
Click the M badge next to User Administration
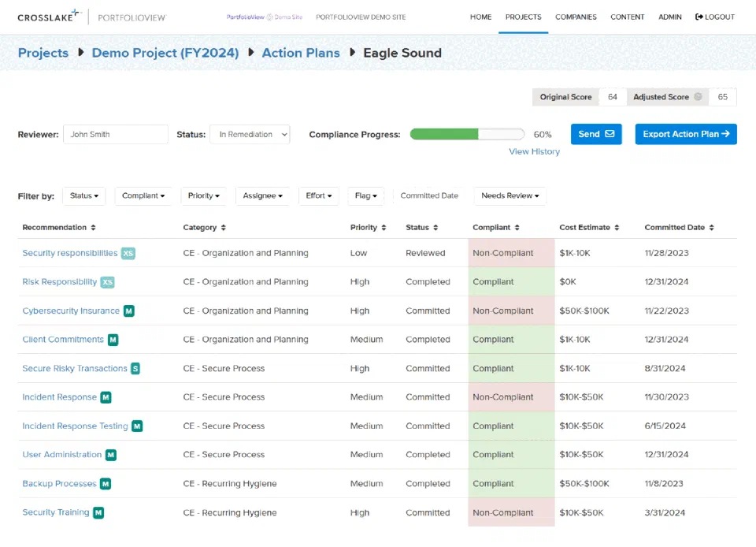(111, 455)
